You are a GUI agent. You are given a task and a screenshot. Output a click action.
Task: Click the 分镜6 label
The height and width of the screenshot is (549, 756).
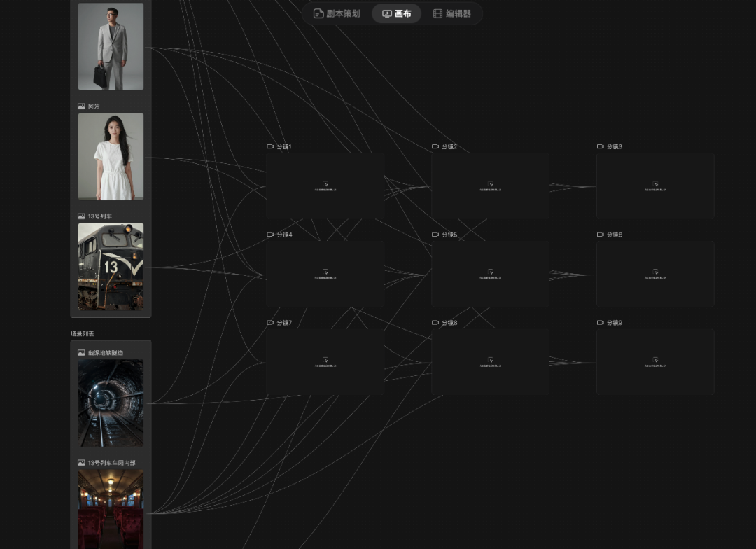pyautogui.click(x=615, y=235)
